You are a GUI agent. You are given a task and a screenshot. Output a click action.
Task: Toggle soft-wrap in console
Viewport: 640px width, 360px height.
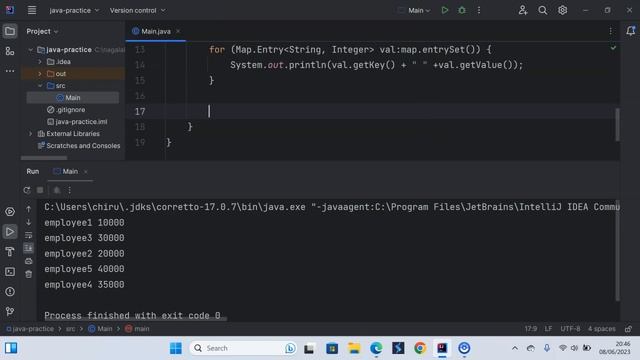pos(29,236)
